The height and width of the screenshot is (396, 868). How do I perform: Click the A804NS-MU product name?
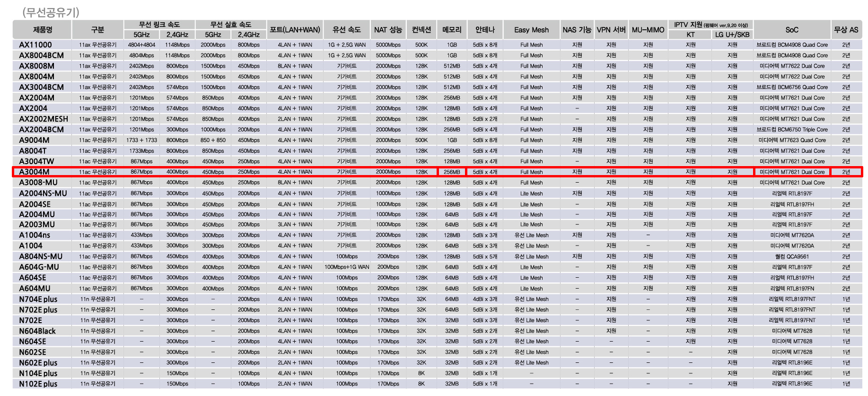point(41,256)
